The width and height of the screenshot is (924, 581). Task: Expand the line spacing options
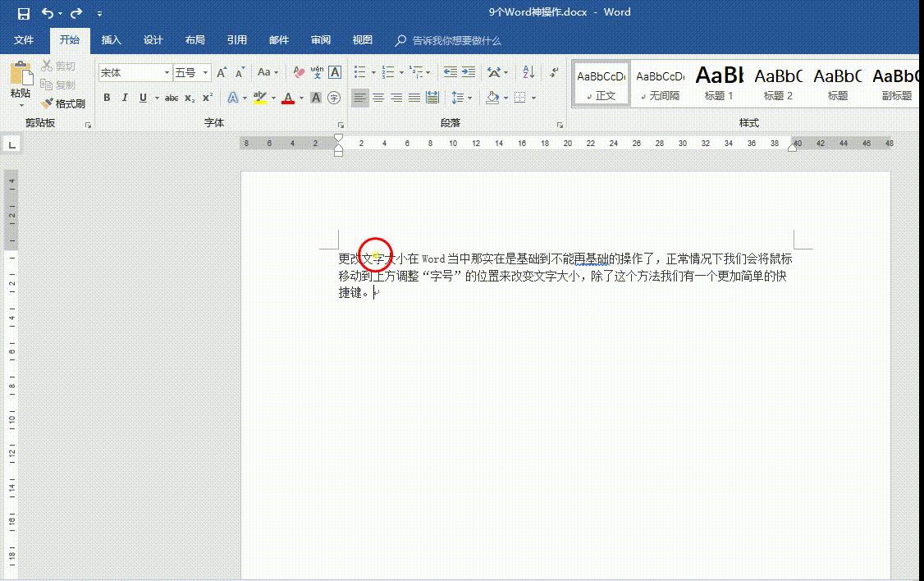pos(470,98)
